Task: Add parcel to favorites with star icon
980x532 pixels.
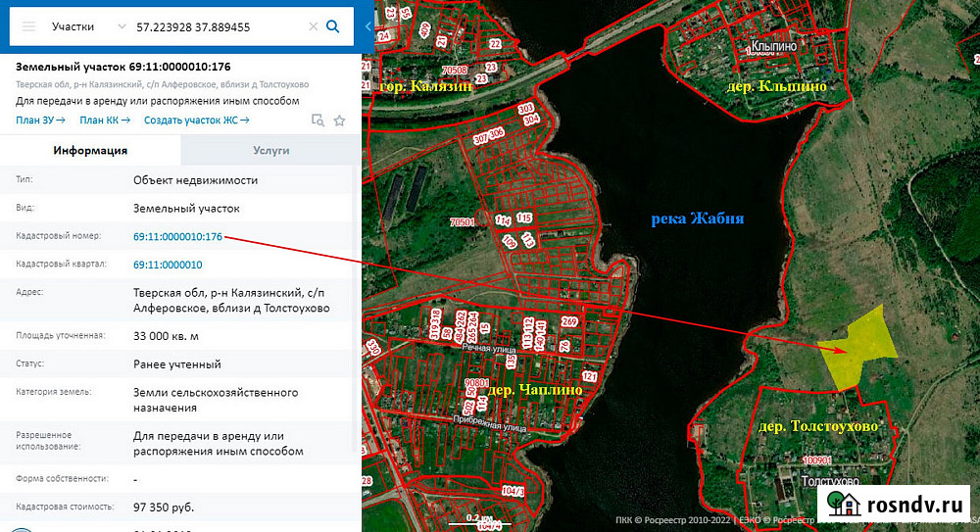Action: point(339,121)
